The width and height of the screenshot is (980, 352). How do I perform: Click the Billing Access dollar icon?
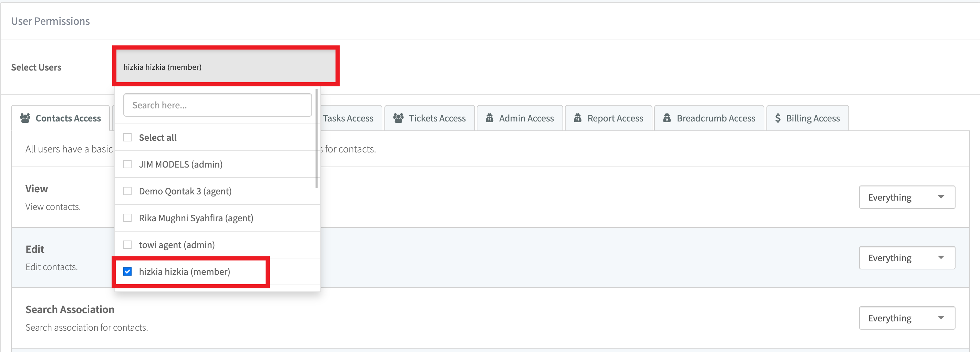pos(777,118)
